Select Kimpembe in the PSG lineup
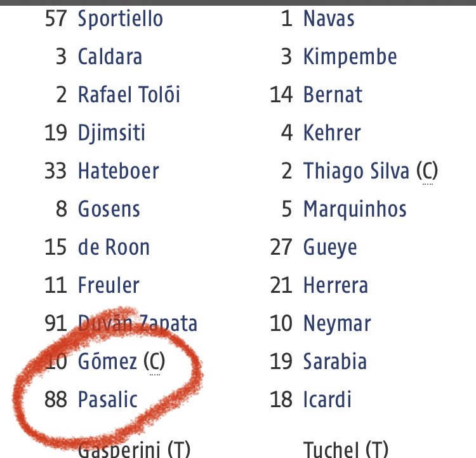The width and height of the screenshot is (476, 458). 350,57
